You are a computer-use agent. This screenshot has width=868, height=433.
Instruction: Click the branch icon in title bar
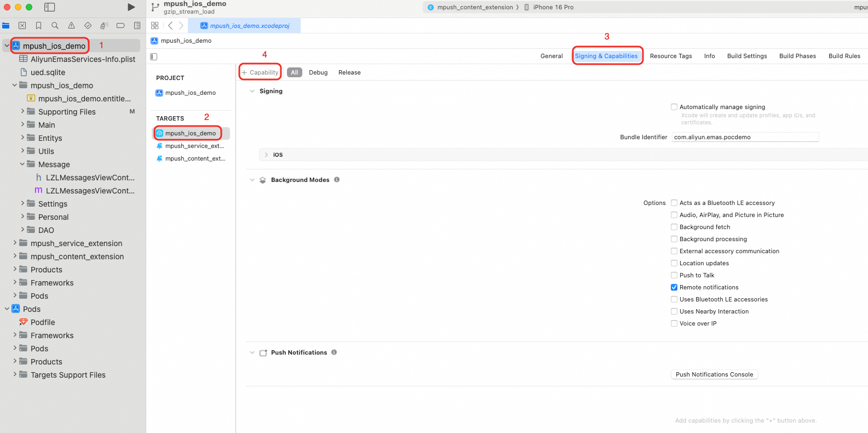coord(155,7)
